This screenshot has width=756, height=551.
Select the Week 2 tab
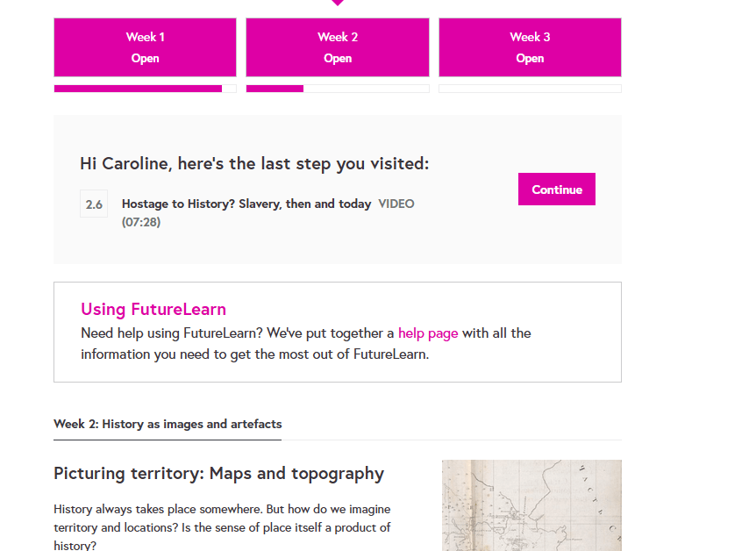(x=338, y=47)
